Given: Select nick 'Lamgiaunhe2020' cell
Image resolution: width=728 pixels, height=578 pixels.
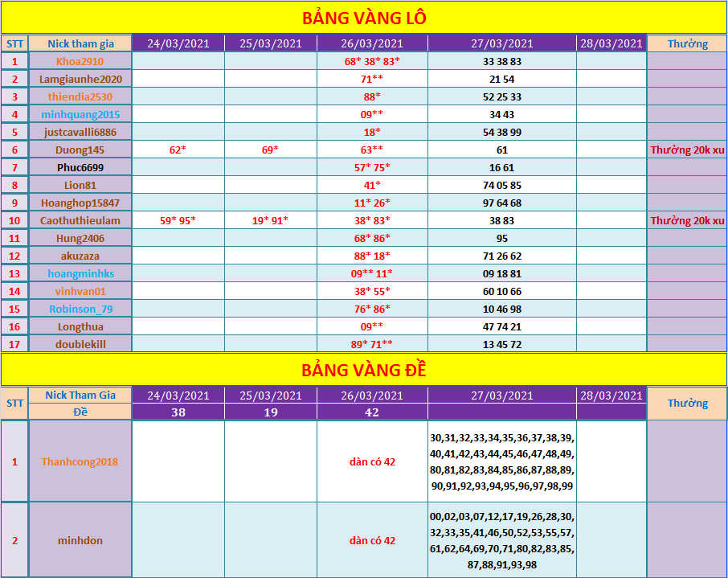Looking at the screenshot, I should tap(80, 79).
